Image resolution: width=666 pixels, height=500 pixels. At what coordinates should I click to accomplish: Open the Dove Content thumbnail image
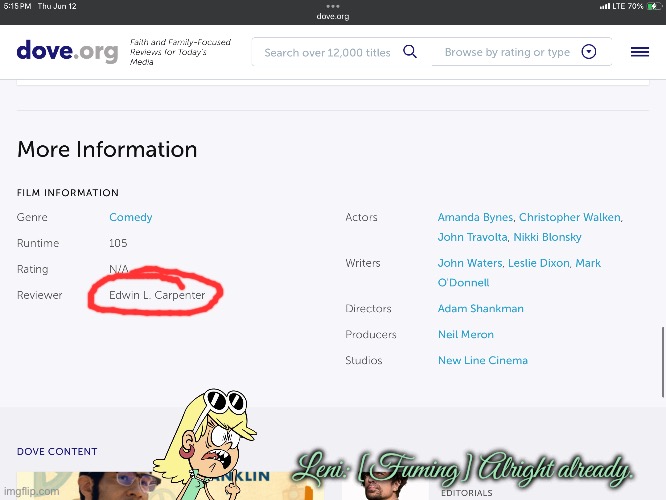(85, 486)
